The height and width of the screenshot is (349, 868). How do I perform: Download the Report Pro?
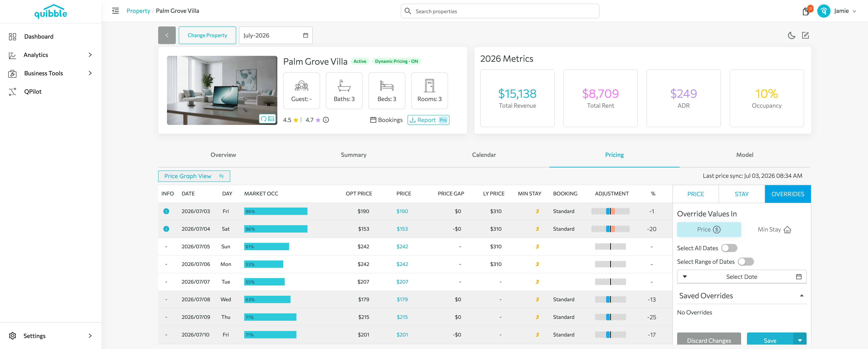point(428,120)
